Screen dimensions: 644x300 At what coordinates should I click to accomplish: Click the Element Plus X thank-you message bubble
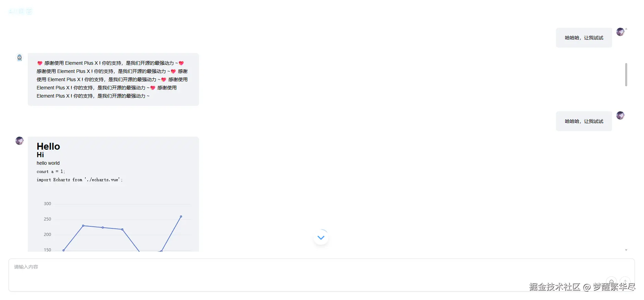[x=113, y=79]
